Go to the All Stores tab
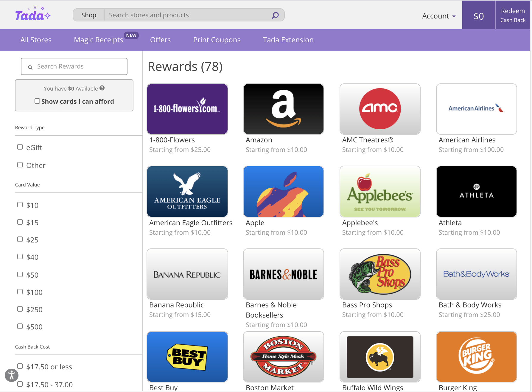 point(36,40)
